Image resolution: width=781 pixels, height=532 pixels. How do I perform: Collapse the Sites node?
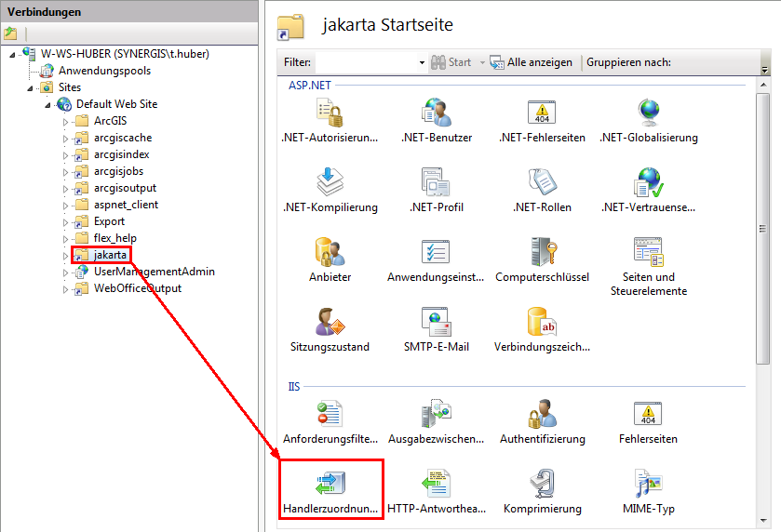(x=30, y=88)
